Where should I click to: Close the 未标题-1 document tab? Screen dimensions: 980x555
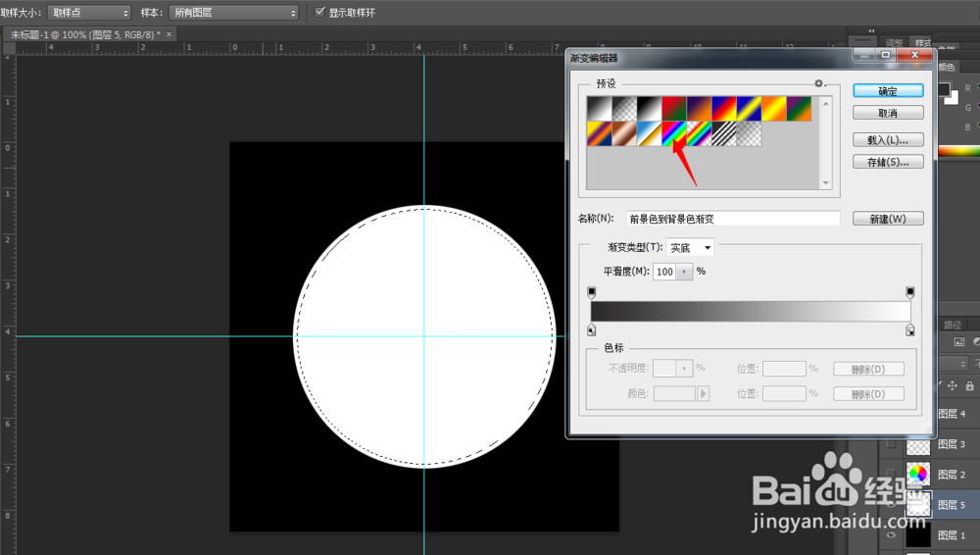click(169, 34)
